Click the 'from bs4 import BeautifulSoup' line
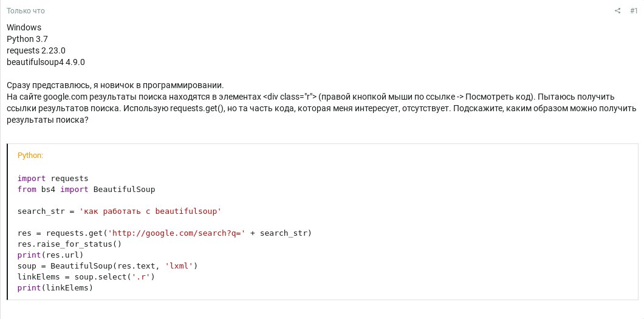 [x=86, y=189]
